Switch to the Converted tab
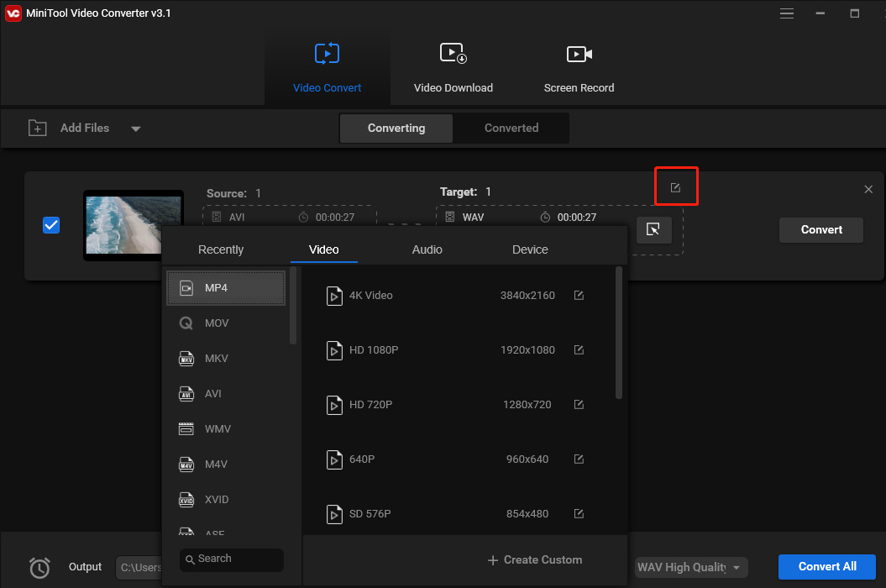This screenshot has width=886, height=588. (511, 128)
